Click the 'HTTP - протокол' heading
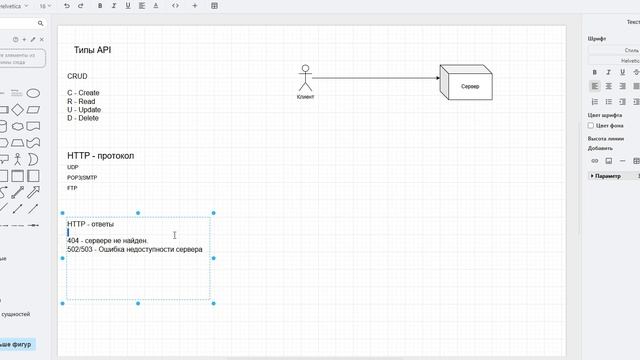This screenshot has height=360, width=640. tap(100, 156)
